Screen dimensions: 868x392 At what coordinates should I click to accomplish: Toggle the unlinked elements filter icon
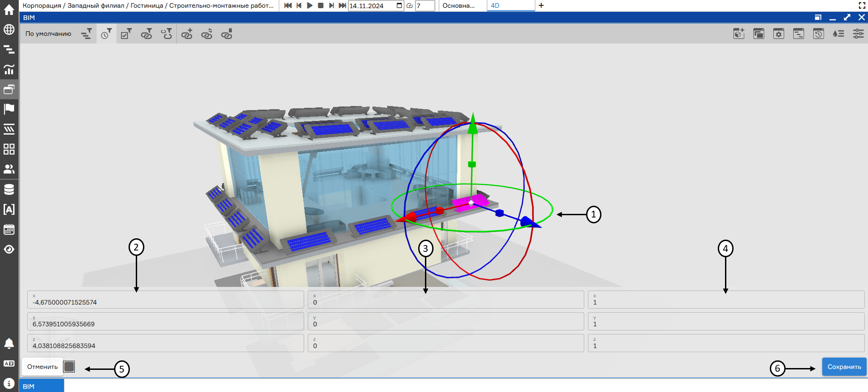click(x=167, y=34)
